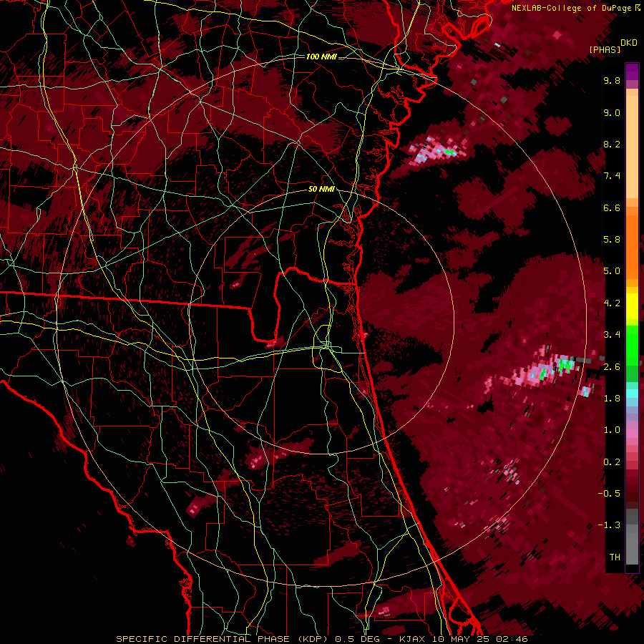Click the 9.0 value on the color scale
Viewport: 644px width, 644px height.
pyautogui.click(x=612, y=112)
